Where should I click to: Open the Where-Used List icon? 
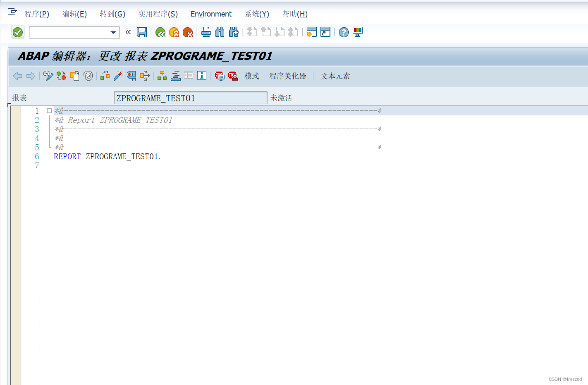(x=145, y=76)
